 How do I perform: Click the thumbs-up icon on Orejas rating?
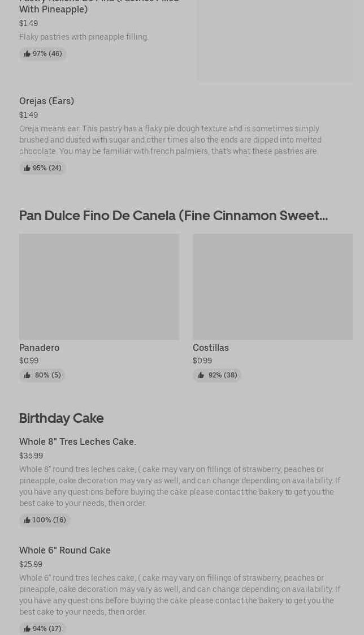pyautogui.click(x=27, y=169)
